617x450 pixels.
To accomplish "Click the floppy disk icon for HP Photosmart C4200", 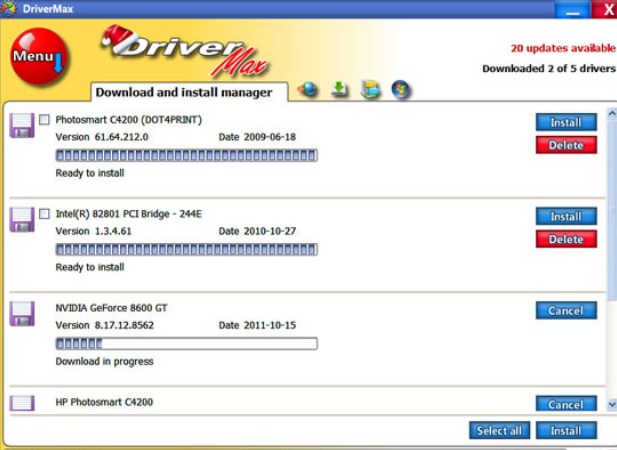I will point(22,403).
